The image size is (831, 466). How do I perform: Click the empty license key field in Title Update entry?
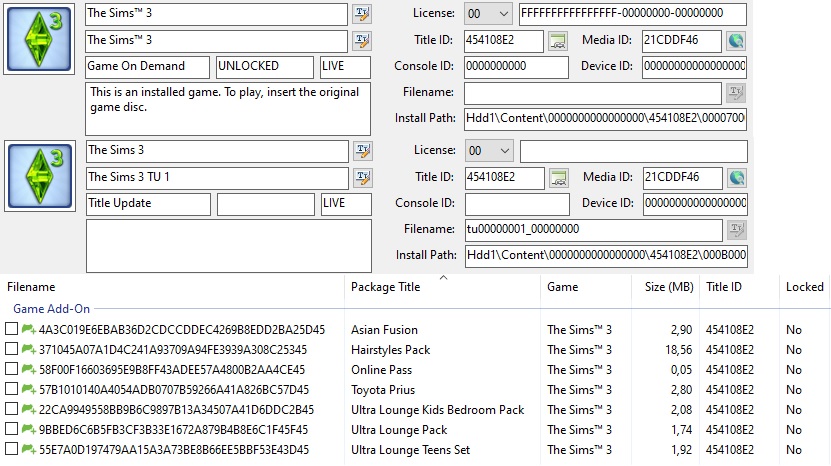[x=634, y=151]
